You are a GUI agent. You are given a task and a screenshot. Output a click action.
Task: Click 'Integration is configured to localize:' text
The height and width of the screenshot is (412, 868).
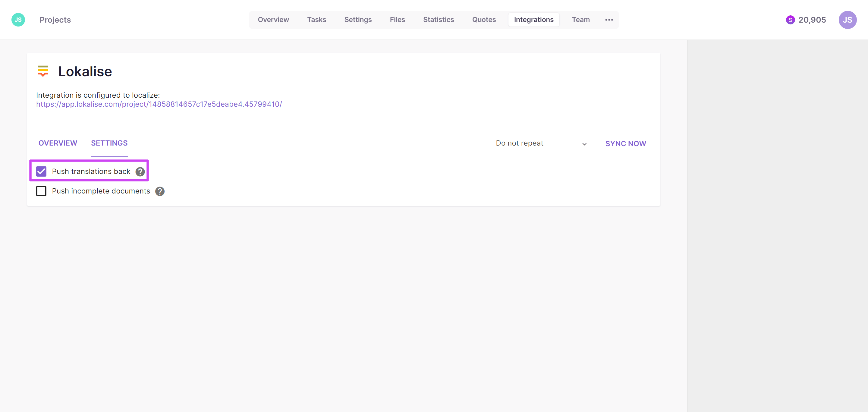pos(98,95)
